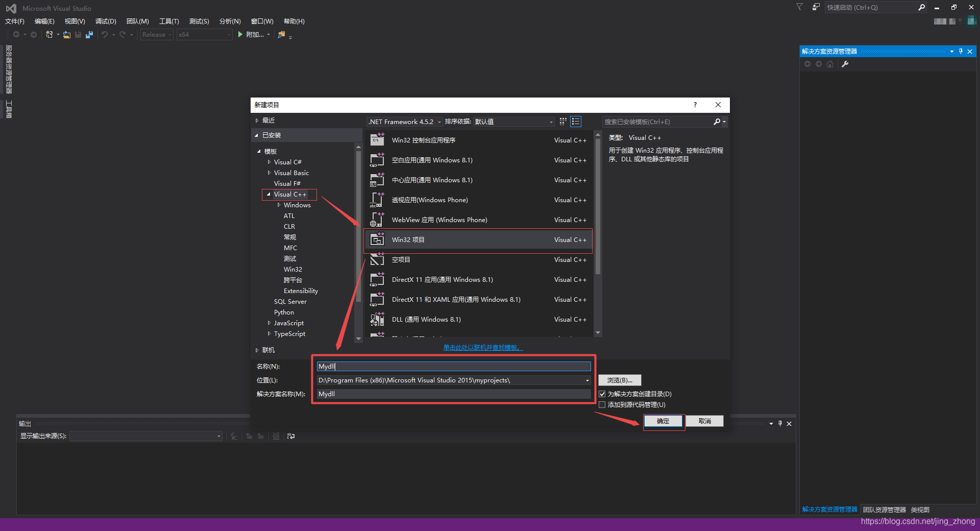Viewport: 980px width, 531px height.
Task: Click the 取消 button
Action: click(x=704, y=421)
